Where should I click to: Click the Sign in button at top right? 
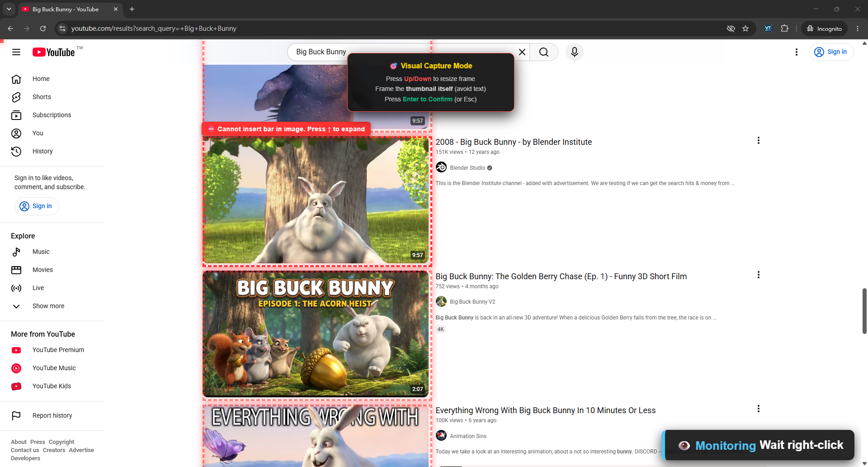(x=831, y=52)
